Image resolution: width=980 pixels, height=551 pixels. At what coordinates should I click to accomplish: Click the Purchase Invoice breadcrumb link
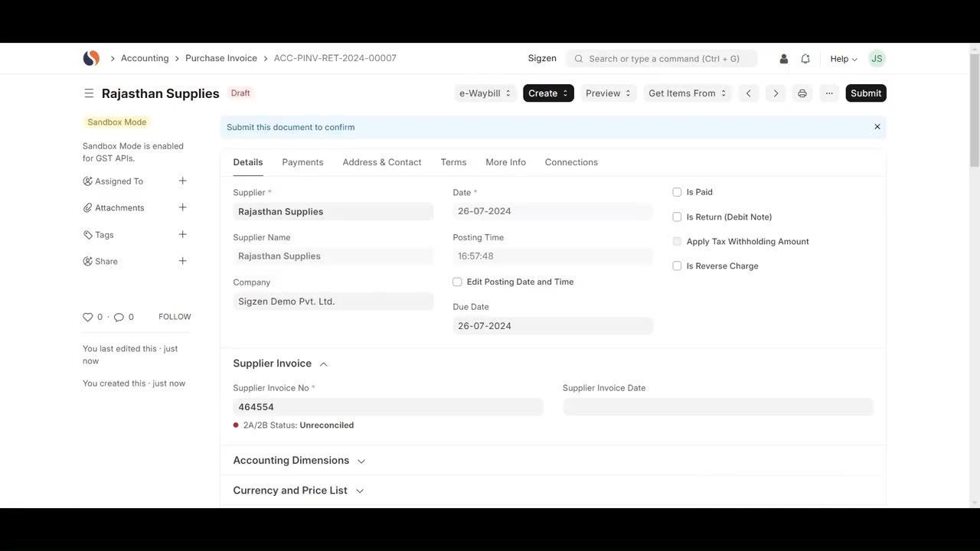(x=221, y=58)
